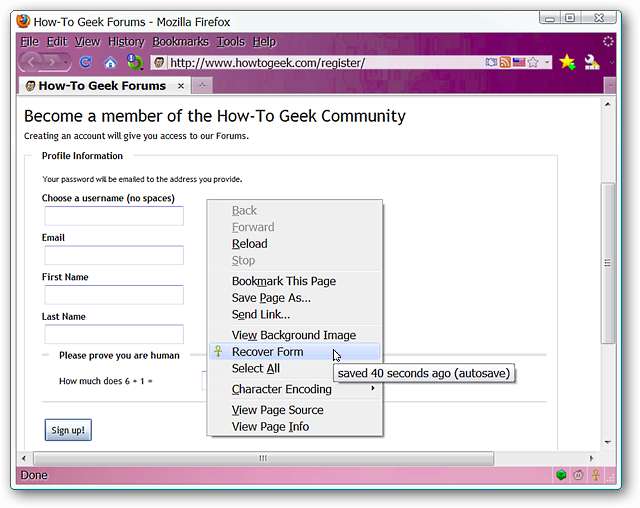Screen dimensions: 640x508
Task: Click the address bar URL text
Action: click(x=267, y=63)
